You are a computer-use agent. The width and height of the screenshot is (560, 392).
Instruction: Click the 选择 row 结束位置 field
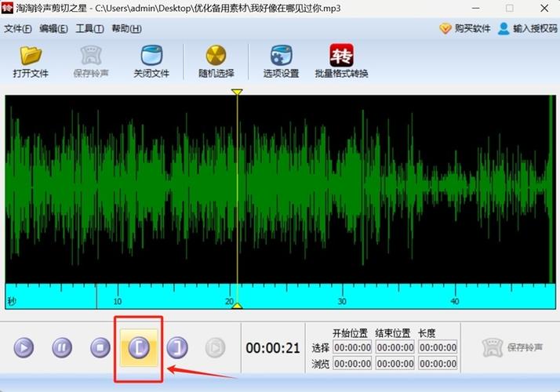point(395,347)
